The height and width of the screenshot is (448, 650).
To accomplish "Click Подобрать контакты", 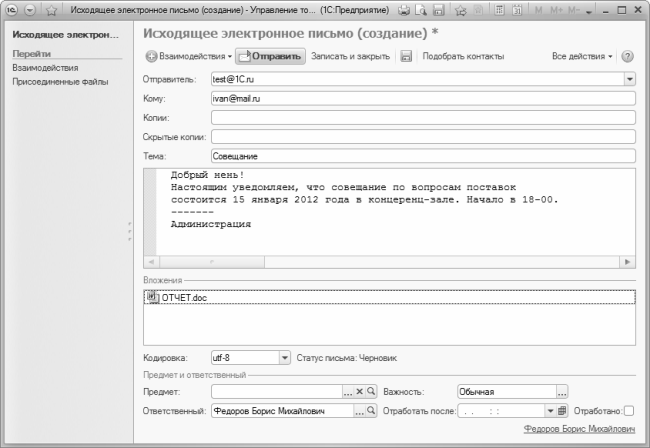I will 463,56.
